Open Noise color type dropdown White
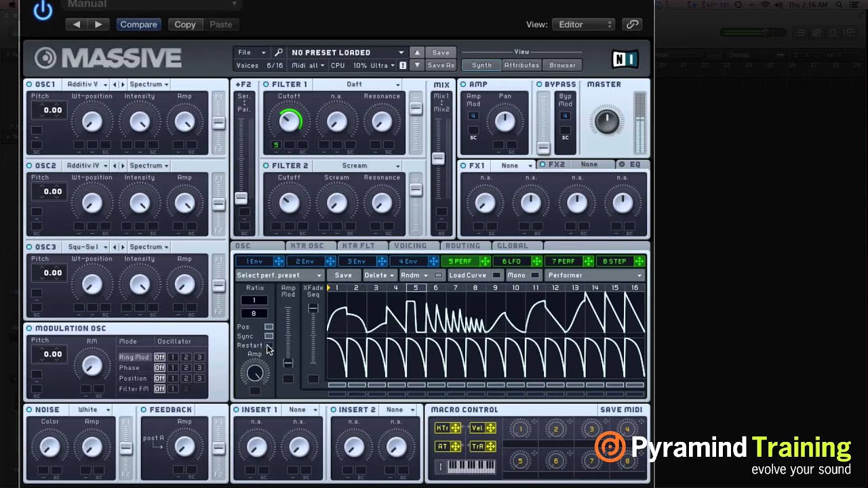 pyautogui.click(x=94, y=410)
